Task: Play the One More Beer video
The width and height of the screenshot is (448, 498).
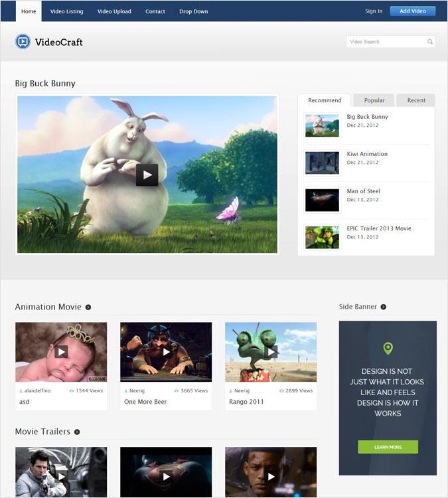Action: tap(166, 352)
